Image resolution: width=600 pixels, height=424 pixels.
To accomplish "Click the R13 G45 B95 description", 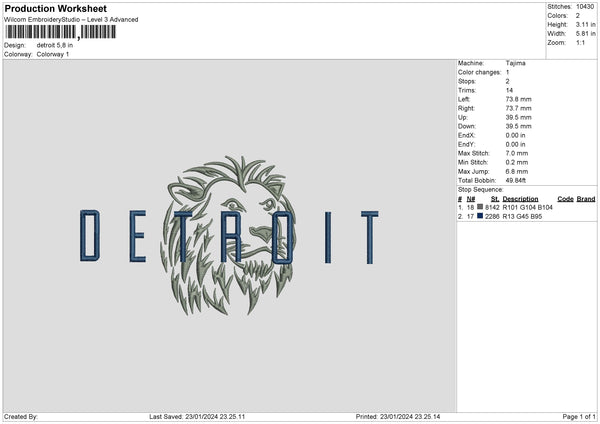I will pos(522,217).
